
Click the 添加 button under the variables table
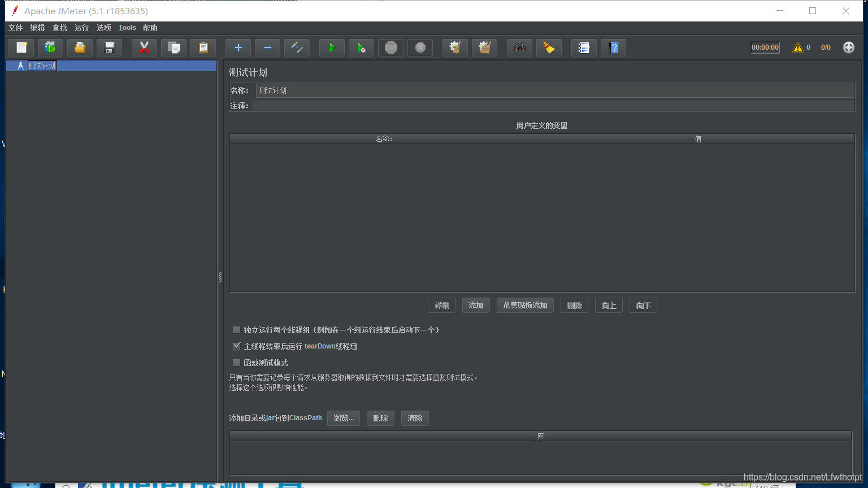pyautogui.click(x=476, y=306)
